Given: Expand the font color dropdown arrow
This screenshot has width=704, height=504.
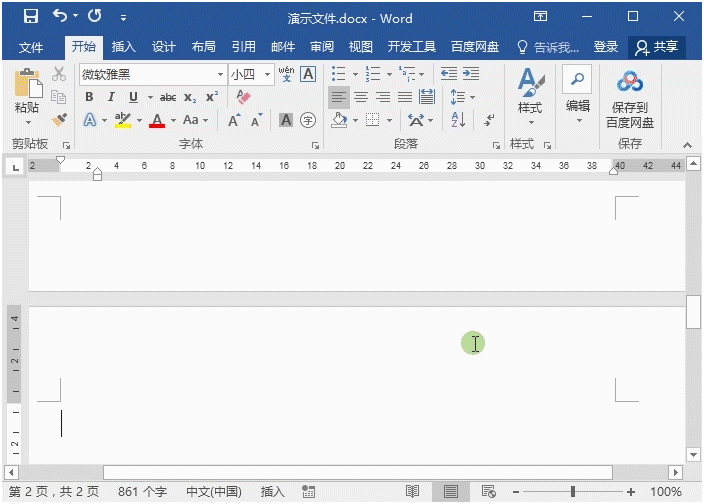Looking at the screenshot, I should (x=173, y=120).
